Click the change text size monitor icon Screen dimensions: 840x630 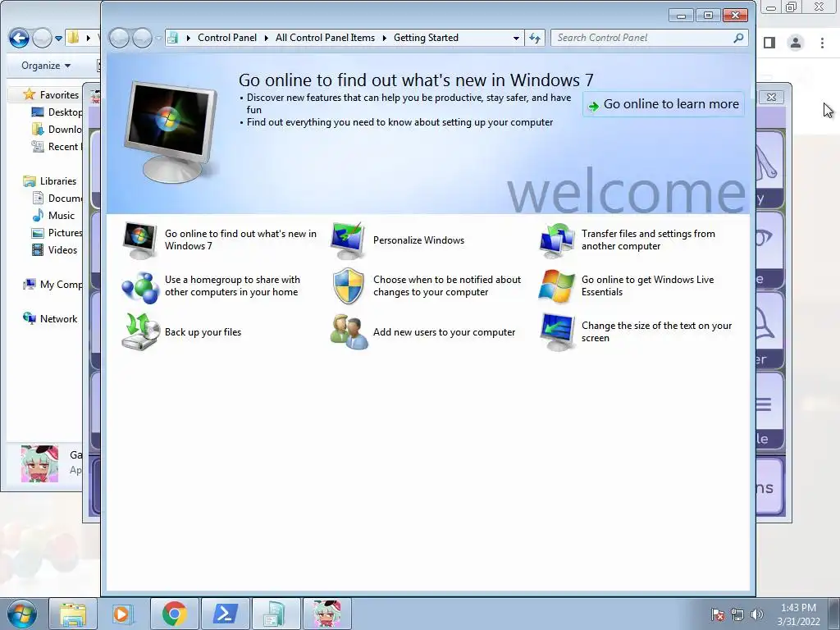click(x=558, y=332)
